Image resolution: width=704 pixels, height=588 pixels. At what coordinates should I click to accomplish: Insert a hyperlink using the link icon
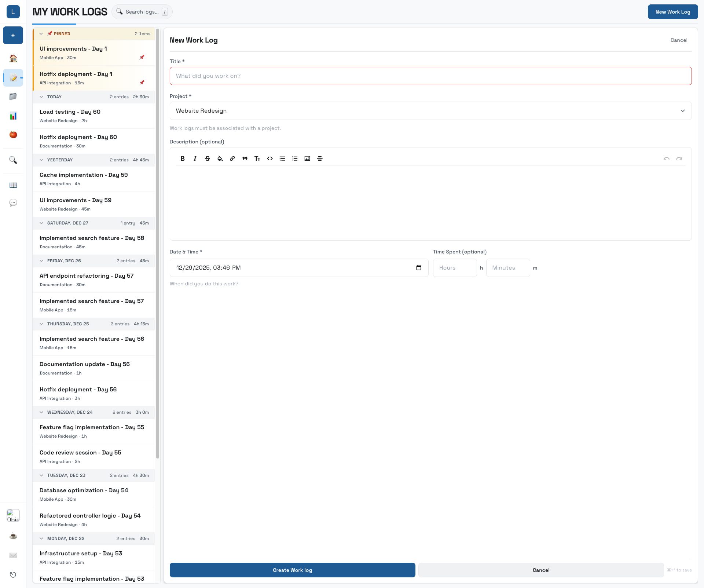(232, 158)
